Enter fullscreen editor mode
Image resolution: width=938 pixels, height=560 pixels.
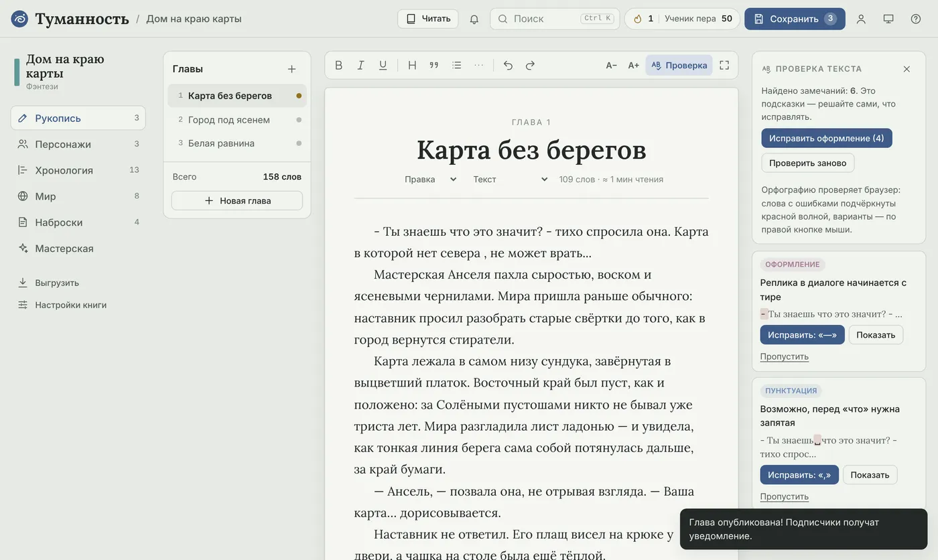[x=724, y=65]
